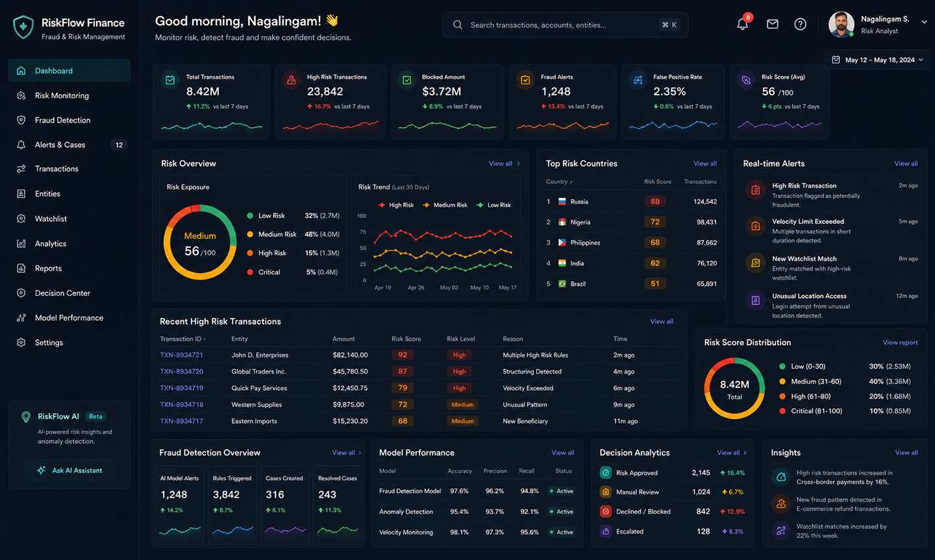Click the search transactions input field
Viewport: 935px width, 560px height.
566,25
